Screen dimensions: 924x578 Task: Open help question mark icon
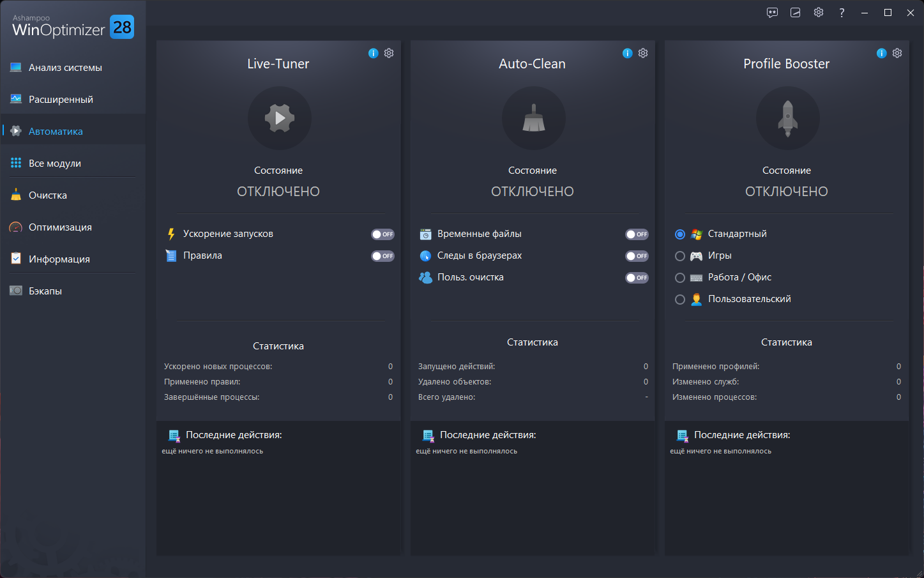pos(842,13)
